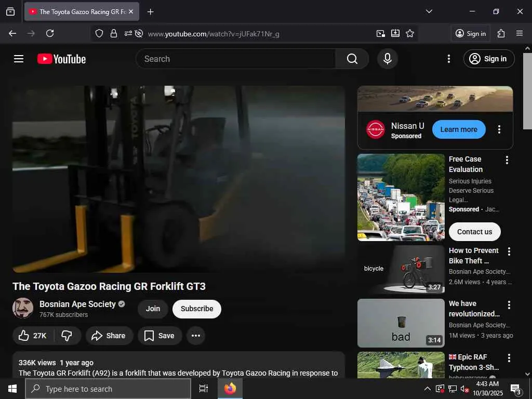Like the video with thumbs up

point(33,336)
